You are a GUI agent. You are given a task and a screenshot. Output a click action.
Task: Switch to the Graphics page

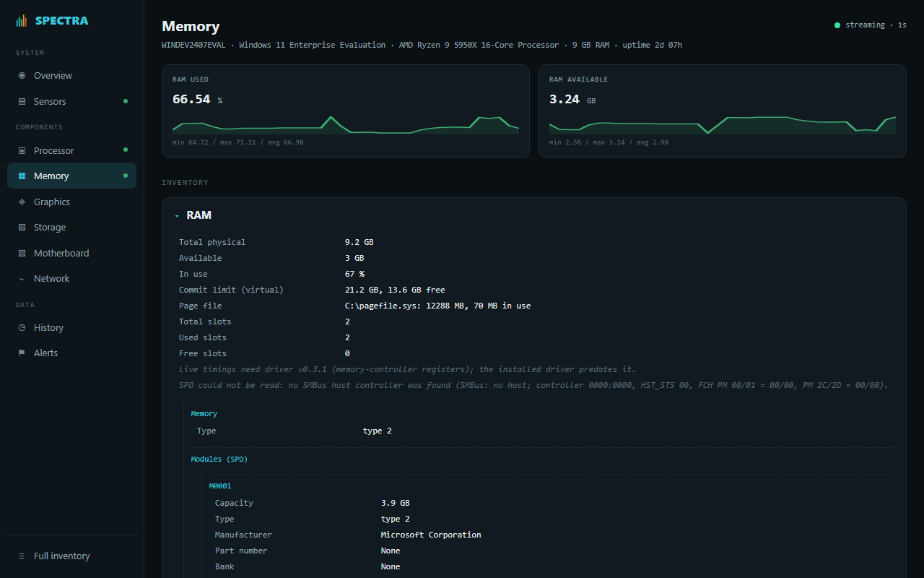click(71, 202)
